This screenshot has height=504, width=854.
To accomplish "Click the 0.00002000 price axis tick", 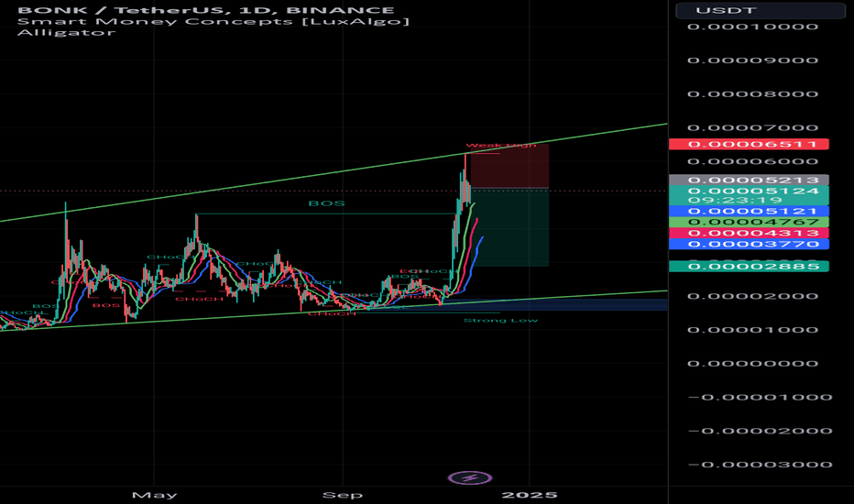I will (752, 296).
